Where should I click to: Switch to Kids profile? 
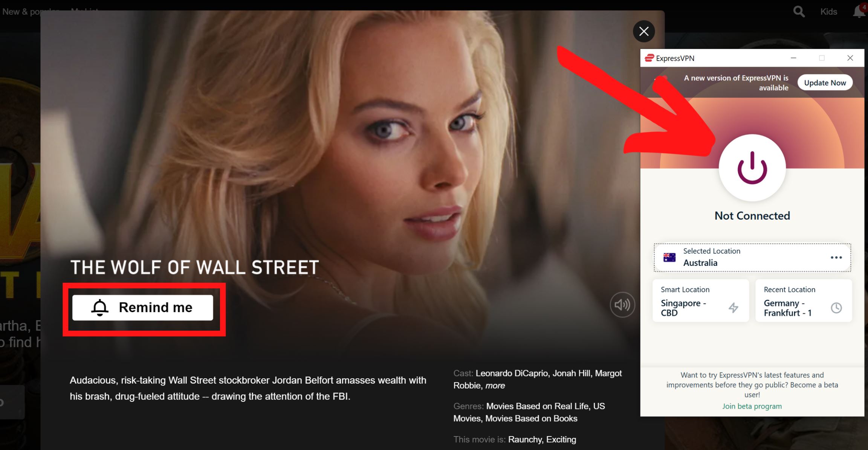coord(828,12)
